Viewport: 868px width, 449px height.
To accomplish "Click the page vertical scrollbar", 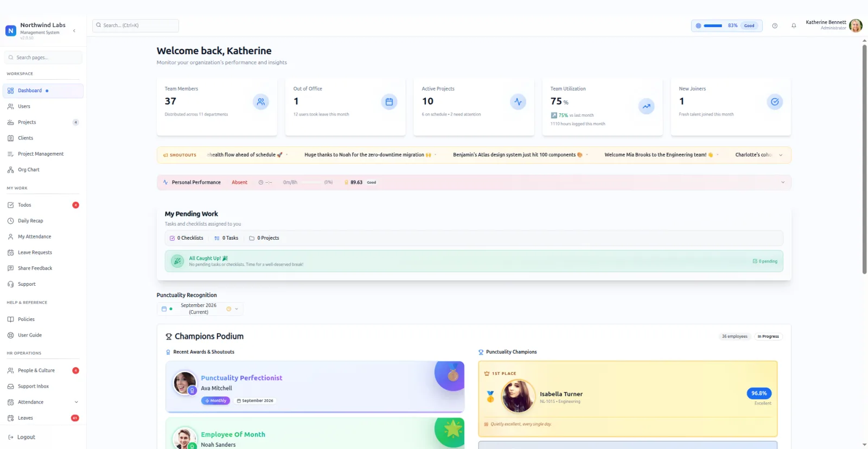I will coord(864,159).
